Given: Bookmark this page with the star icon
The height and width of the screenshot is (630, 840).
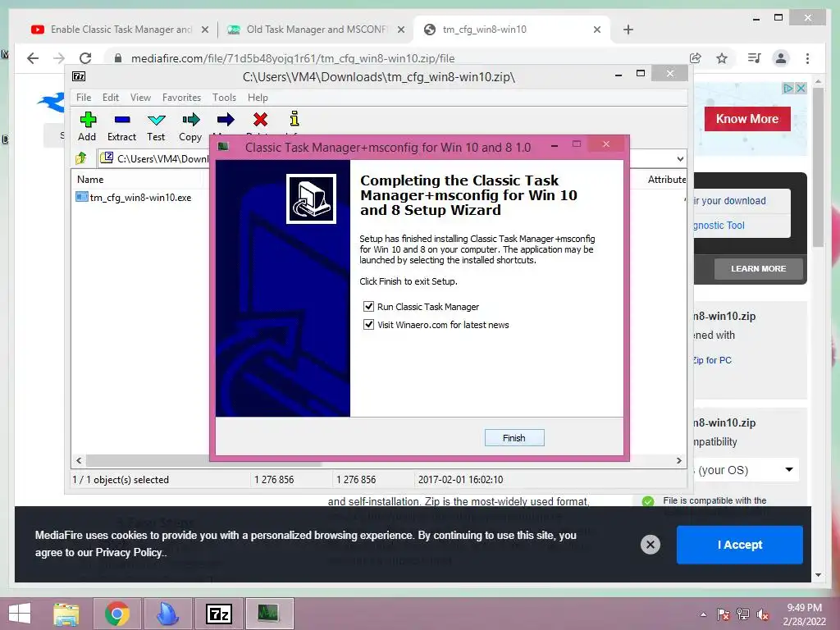Looking at the screenshot, I should (x=722, y=58).
